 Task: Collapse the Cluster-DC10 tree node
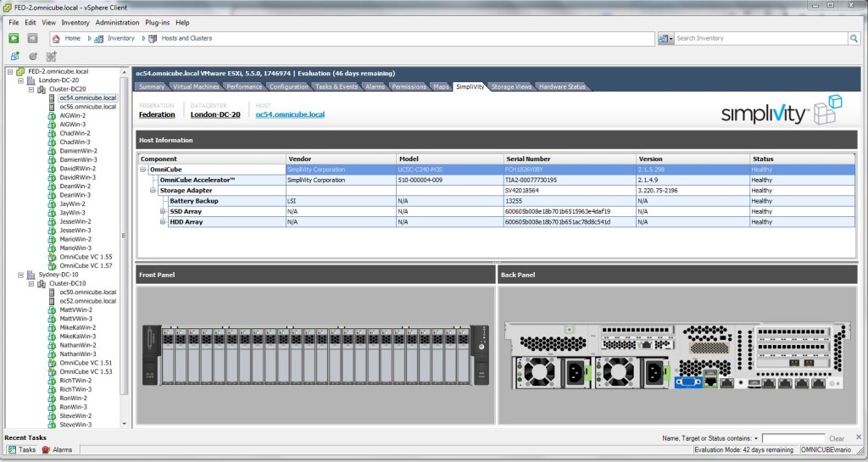tap(31, 283)
